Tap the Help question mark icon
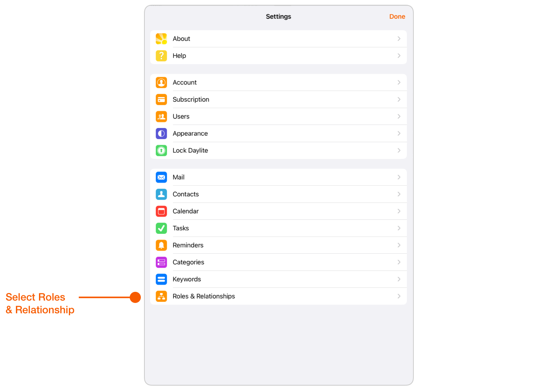 point(161,56)
